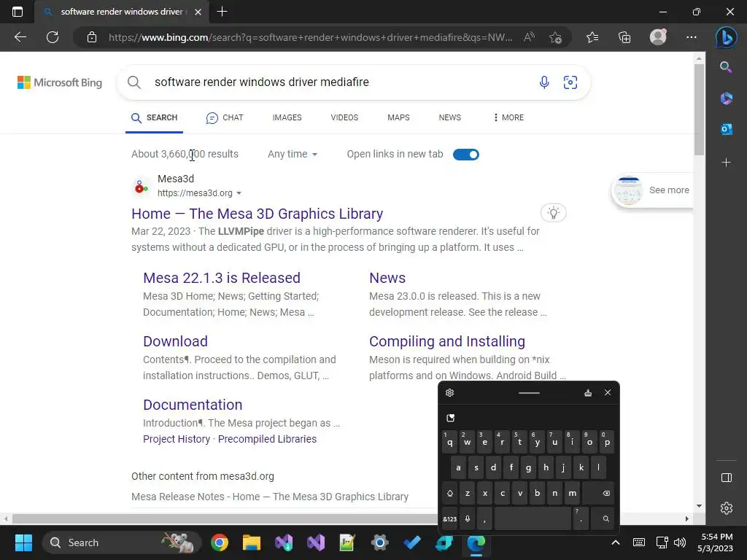Dock the touch keyboard icon

[x=588, y=393]
